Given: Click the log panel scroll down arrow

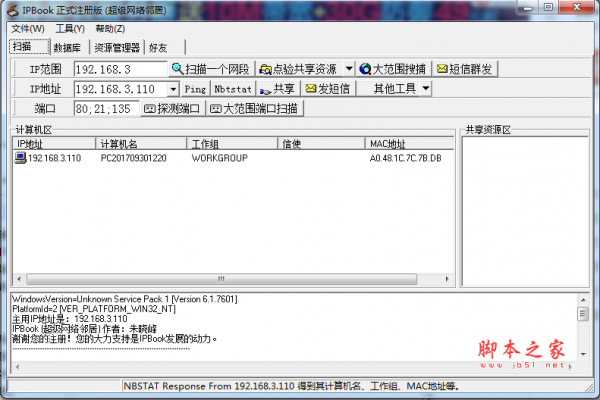Looking at the screenshot, I should coord(583,354).
